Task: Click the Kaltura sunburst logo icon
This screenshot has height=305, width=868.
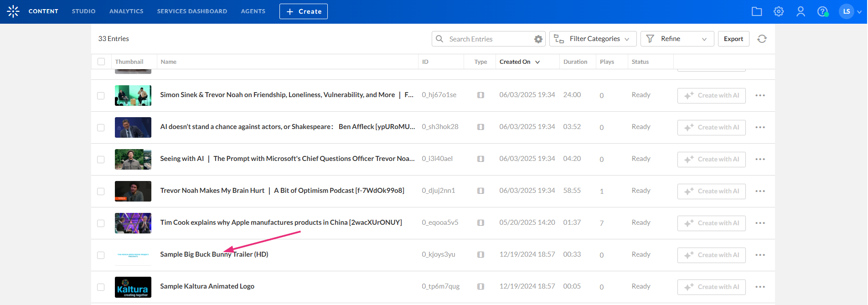Action: 13,11
